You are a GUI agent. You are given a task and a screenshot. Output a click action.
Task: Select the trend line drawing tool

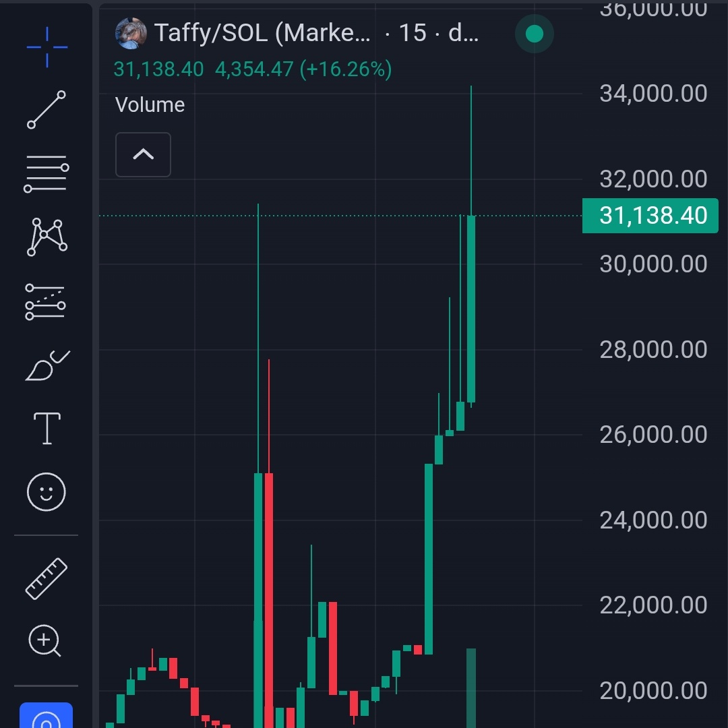(x=47, y=110)
